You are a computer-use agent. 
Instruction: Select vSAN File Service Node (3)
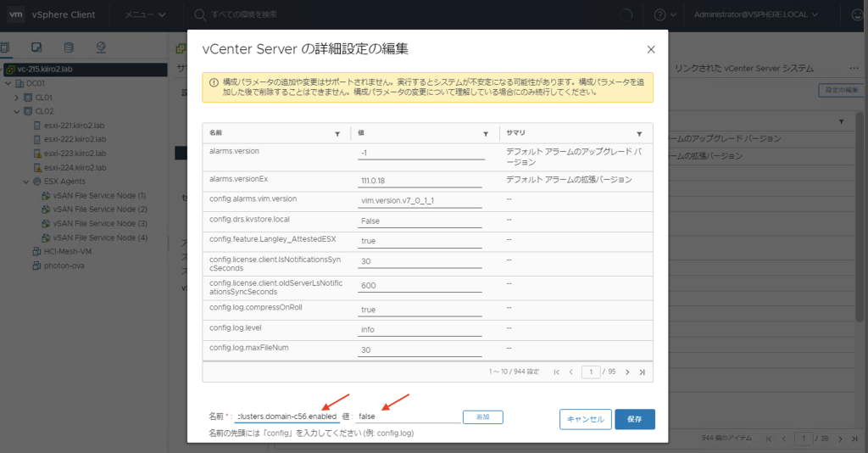[100, 224]
